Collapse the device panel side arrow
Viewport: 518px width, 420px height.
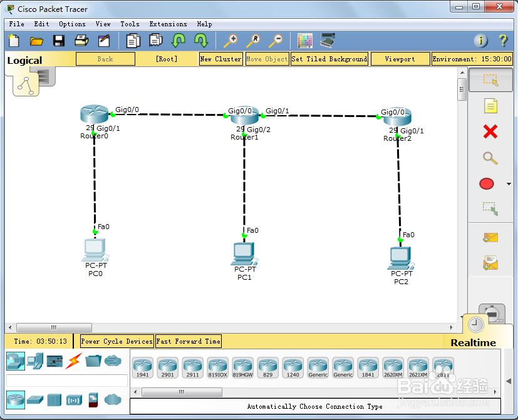[509, 381]
